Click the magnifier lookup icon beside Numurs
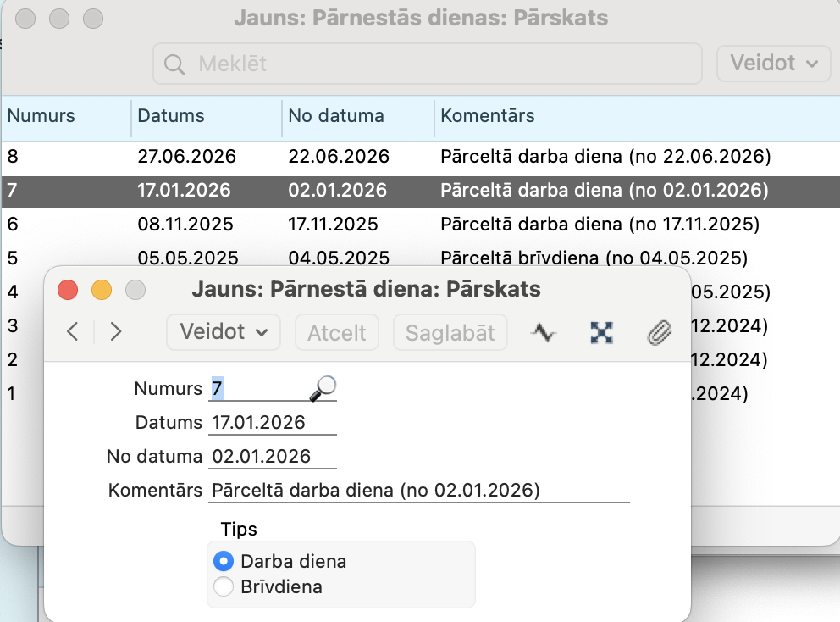The image size is (840, 622). [323, 388]
